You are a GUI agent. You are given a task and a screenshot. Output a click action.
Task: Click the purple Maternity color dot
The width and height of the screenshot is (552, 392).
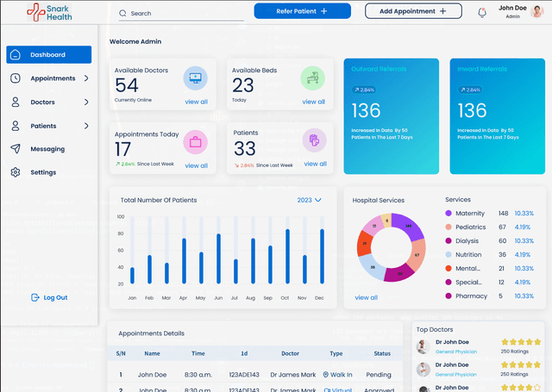pyautogui.click(x=448, y=213)
